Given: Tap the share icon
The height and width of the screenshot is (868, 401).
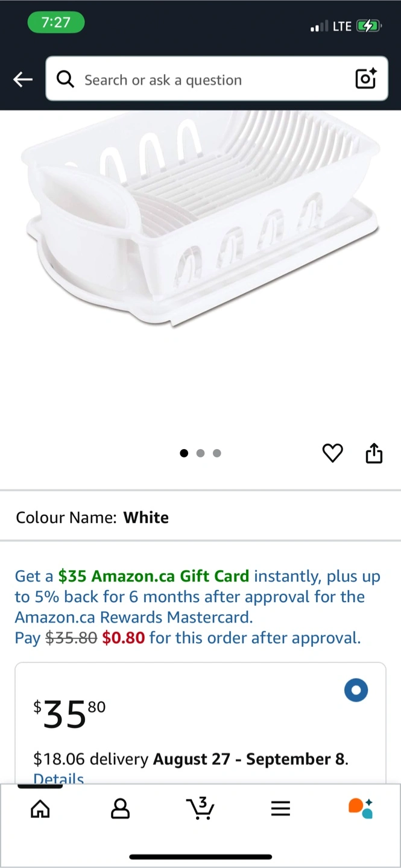Looking at the screenshot, I should pos(374,453).
